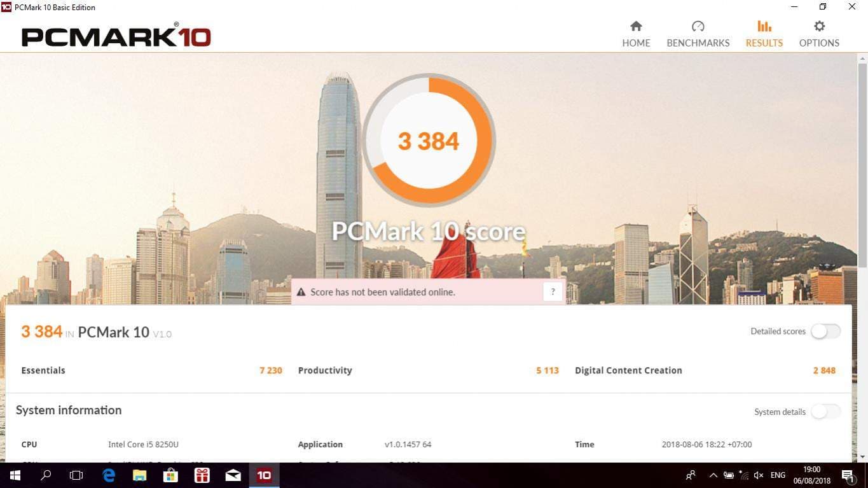Click the 3 384 score inside the circle
Viewport: 868px width, 488px height.
pos(429,141)
